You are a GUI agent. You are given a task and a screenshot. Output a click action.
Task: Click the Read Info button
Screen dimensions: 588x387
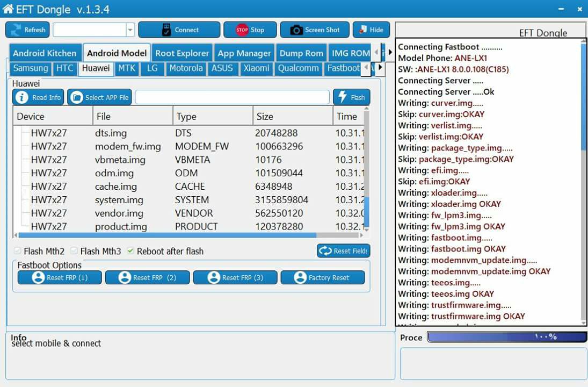38,97
